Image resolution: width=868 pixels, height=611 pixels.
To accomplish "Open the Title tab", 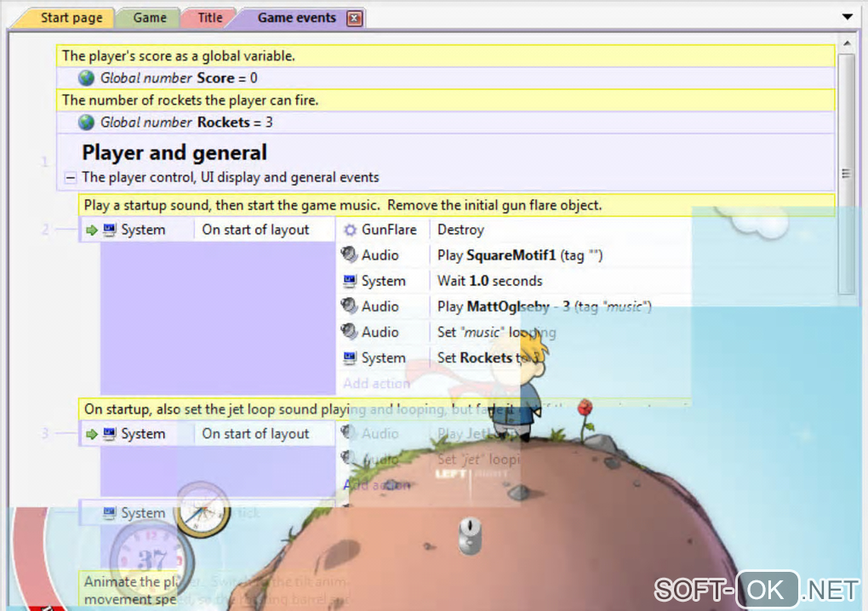I will 210,18.
